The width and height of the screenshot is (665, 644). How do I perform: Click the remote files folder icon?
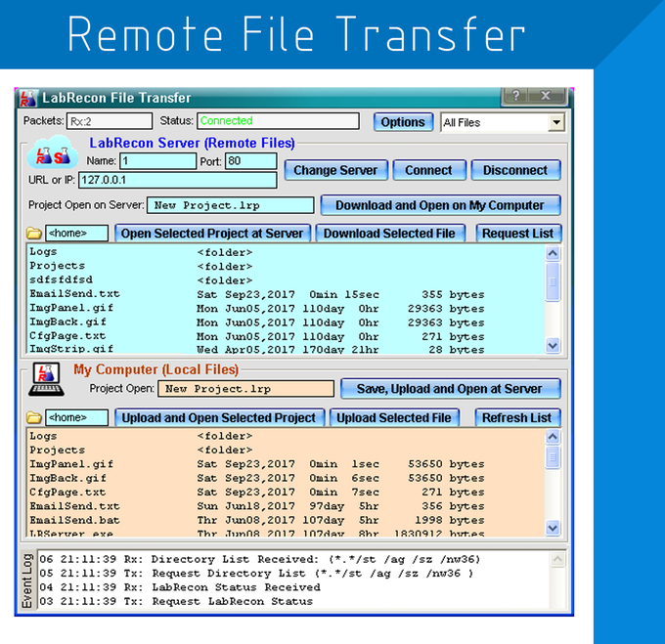point(34,233)
